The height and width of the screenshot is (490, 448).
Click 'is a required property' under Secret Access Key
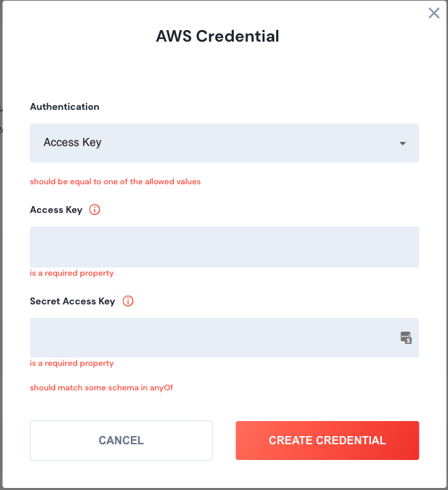pos(72,363)
